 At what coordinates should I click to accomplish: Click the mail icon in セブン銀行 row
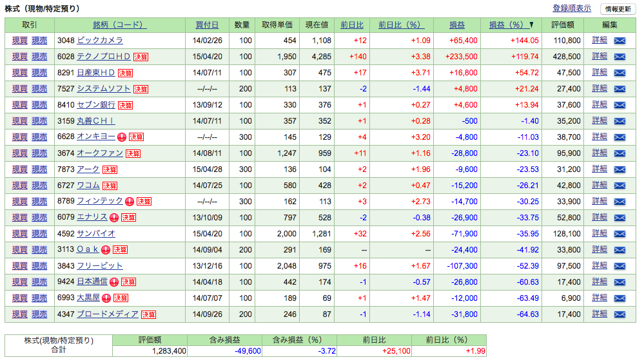tap(620, 105)
